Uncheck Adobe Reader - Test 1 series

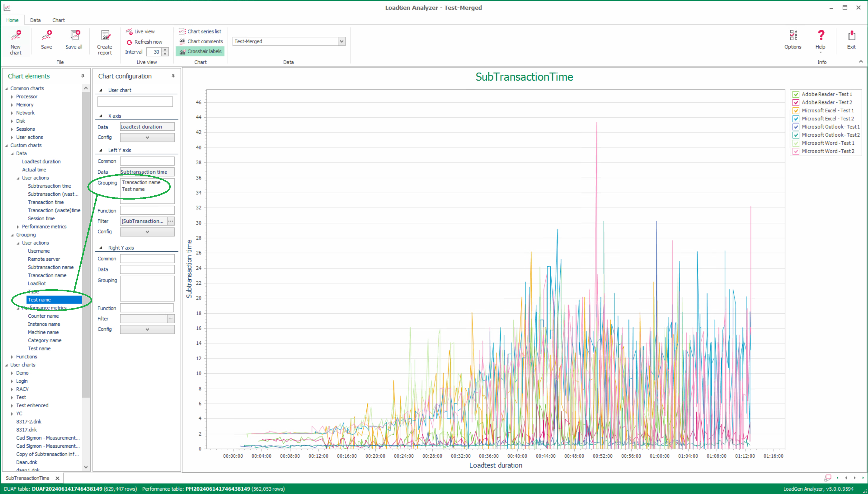[x=796, y=94]
